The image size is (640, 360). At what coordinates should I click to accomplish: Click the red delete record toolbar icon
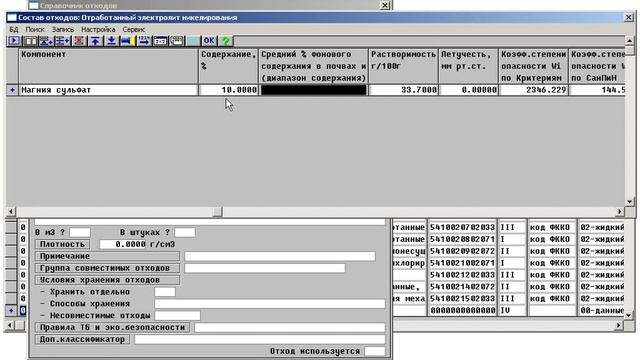click(79, 41)
